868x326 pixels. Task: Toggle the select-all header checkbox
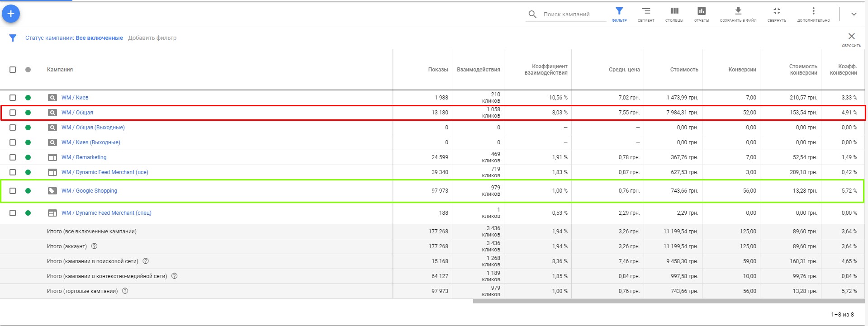[13, 70]
